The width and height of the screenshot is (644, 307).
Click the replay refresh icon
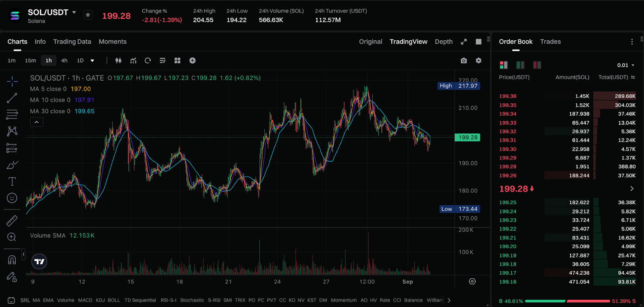[148, 60]
